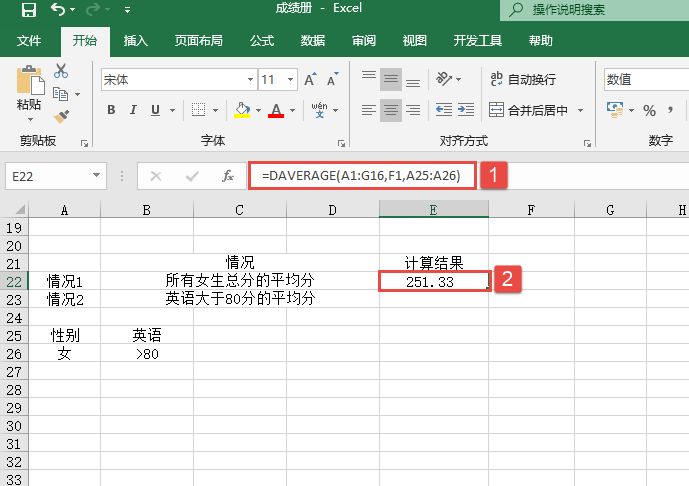This screenshot has height=486, width=689.
Task: Open the font name dropdown (宋体)
Action: pos(250,80)
